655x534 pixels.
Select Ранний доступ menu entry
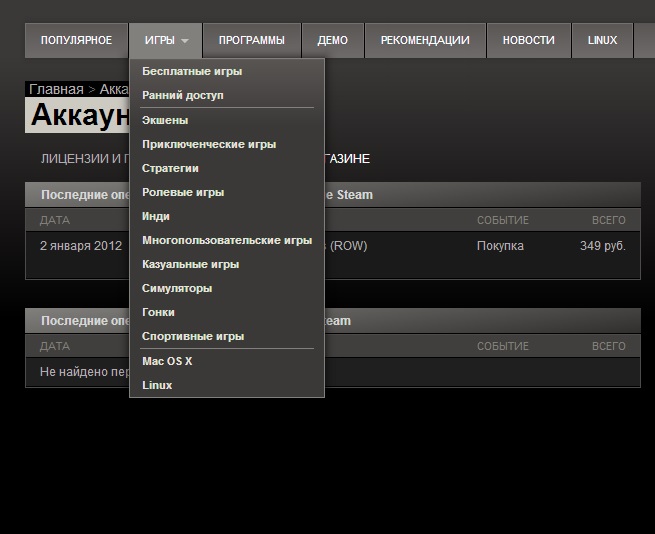coord(183,96)
